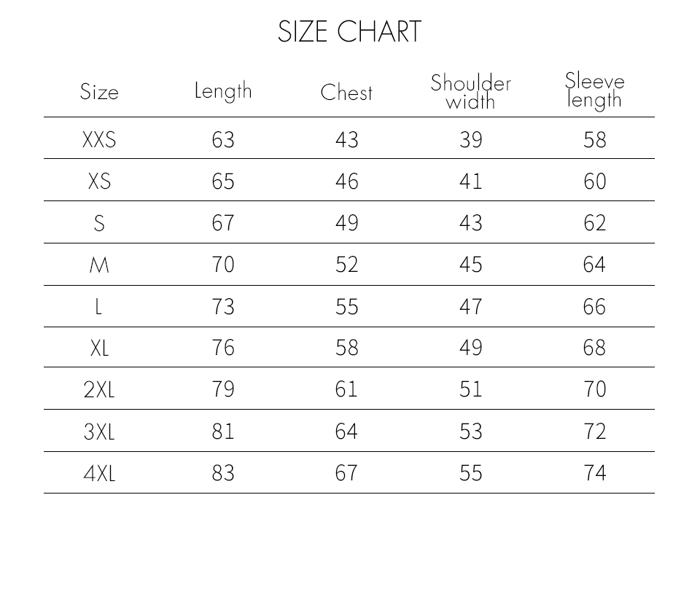700x589 pixels.
Task: Click the Shoulder width column header
Action: tap(470, 92)
